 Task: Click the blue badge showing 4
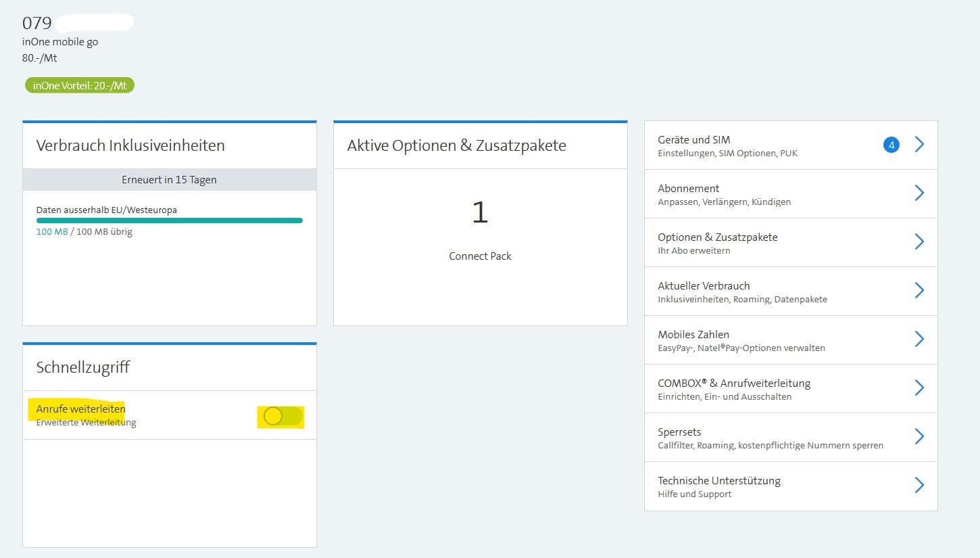[891, 145]
